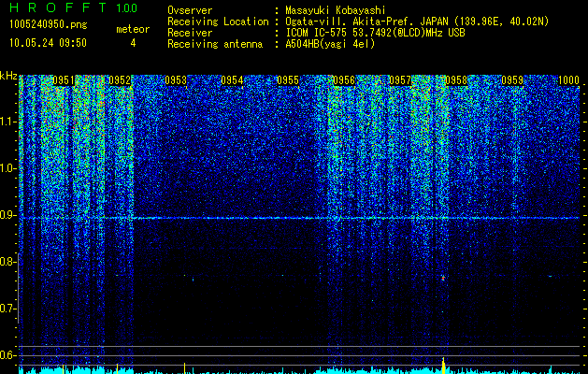Click the kHz axis unit label

8,76
